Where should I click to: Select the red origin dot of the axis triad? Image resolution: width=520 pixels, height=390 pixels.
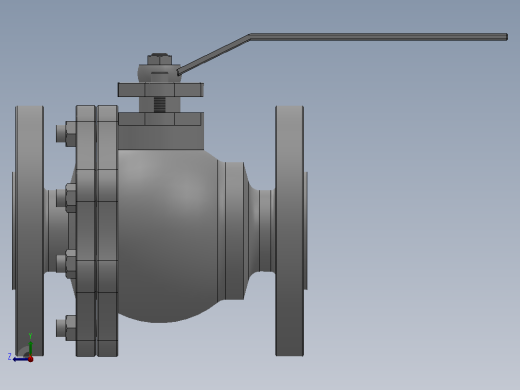[x=31, y=359]
